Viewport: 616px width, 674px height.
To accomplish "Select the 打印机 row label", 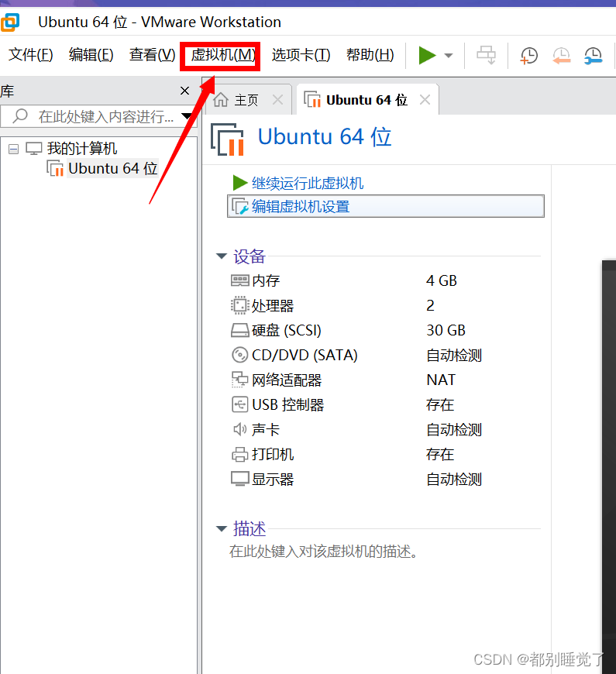I will (273, 454).
